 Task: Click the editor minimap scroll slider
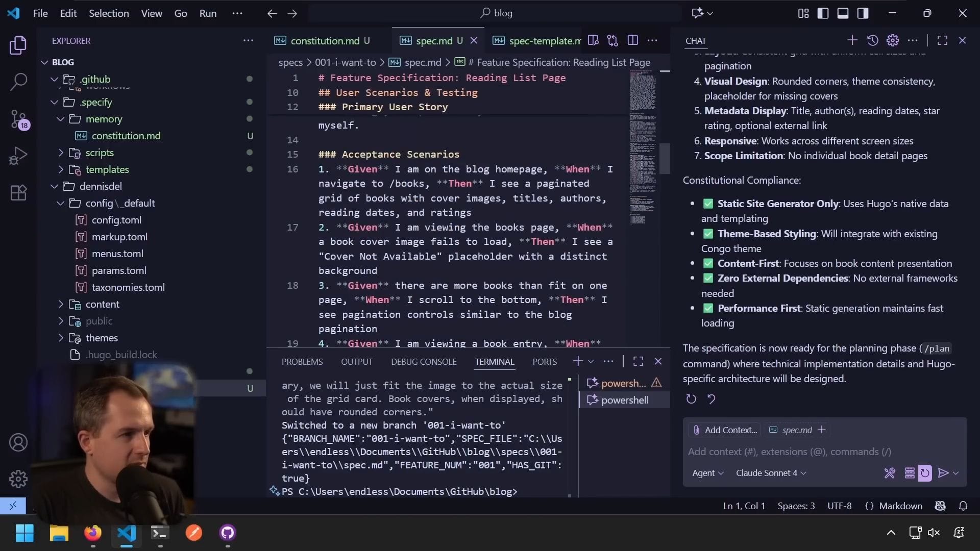(x=665, y=158)
